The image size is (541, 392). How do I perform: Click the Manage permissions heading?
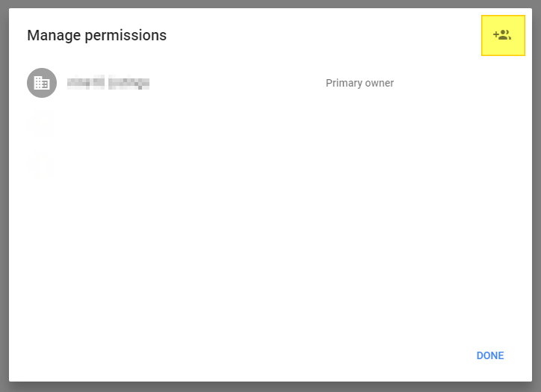(x=96, y=35)
